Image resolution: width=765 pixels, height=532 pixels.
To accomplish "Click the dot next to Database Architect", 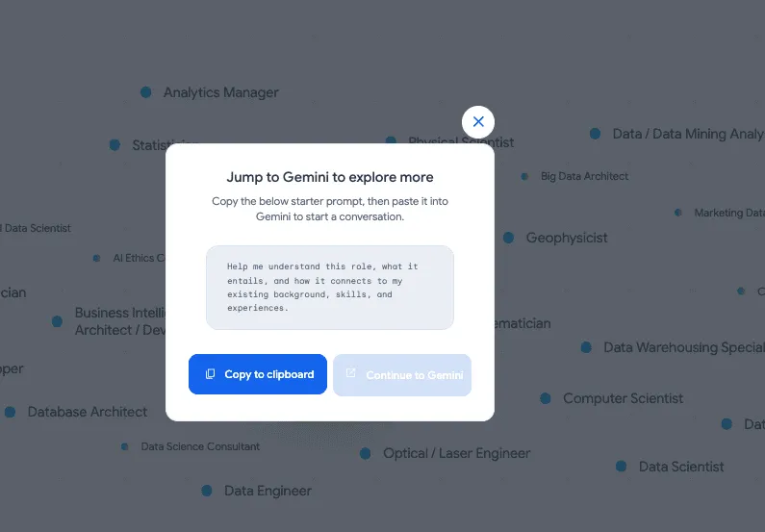I will 10,412.
